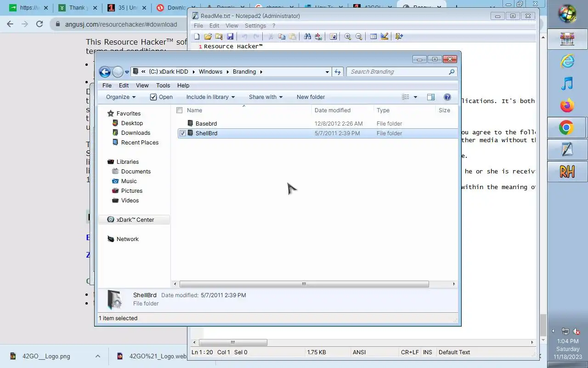Click the Explorer Forward arrow button
The image size is (588, 368).
pyautogui.click(x=118, y=72)
